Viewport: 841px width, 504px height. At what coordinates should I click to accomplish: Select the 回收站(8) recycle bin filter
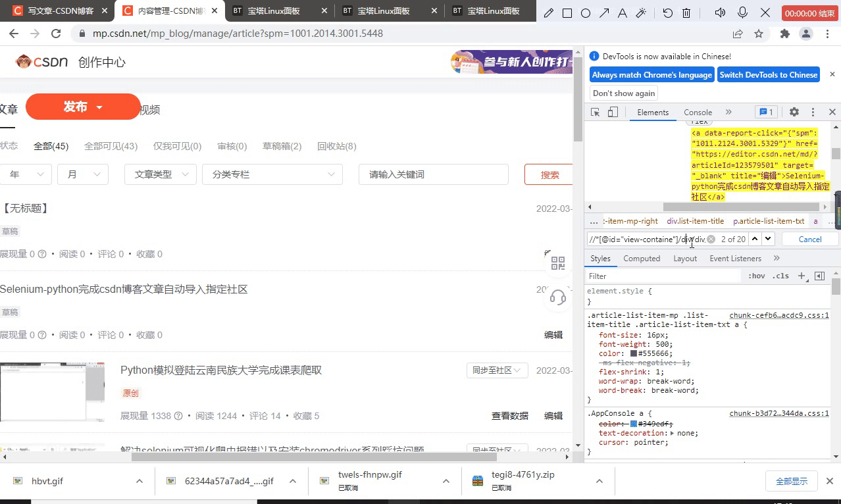(x=337, y=146)
